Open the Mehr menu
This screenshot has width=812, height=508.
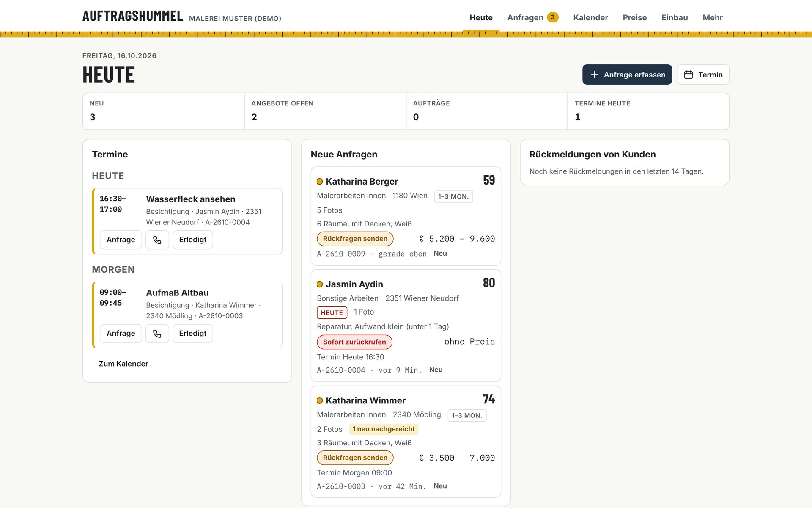713,17
